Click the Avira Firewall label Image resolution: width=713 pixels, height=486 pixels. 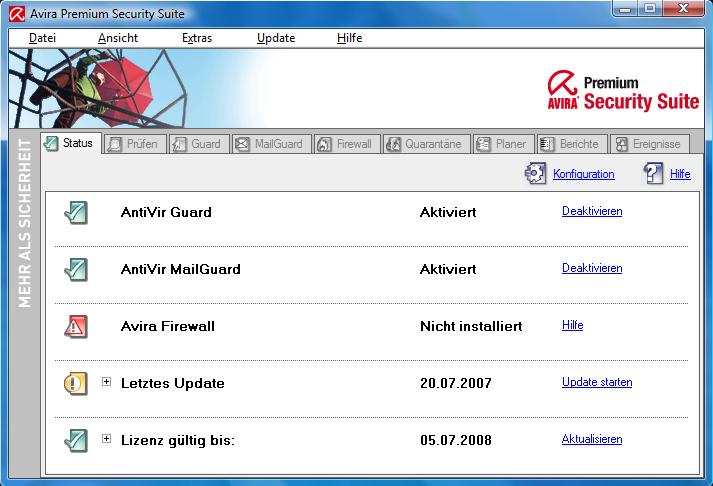(168, 326)
